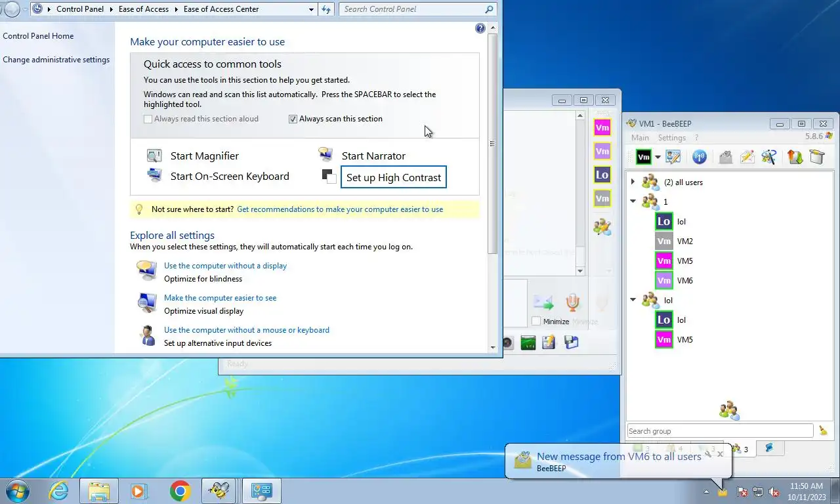Open the file transfers up-down arrows icon
The width and height of the screenshot is (840, 504).
[795, 157]
